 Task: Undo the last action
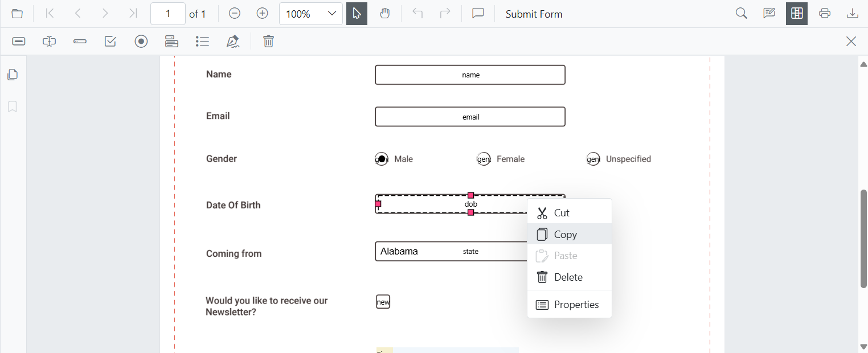pos(417,14)
